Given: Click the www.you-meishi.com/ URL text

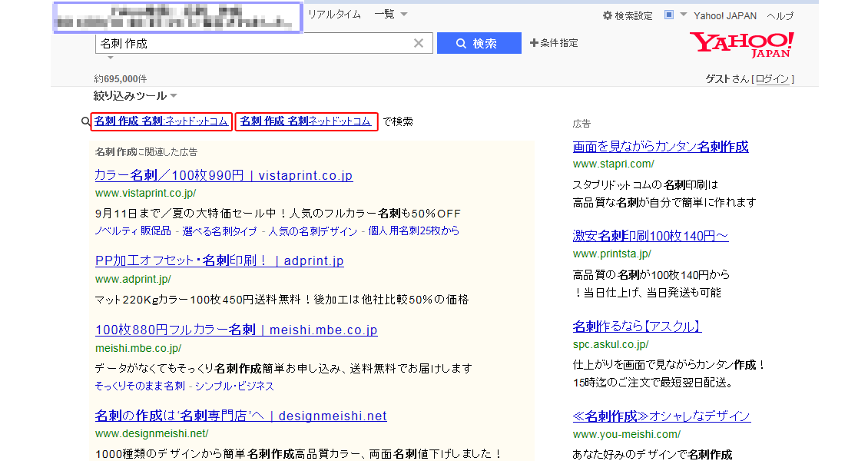Looking at the screenshot, I should point(627,434).
